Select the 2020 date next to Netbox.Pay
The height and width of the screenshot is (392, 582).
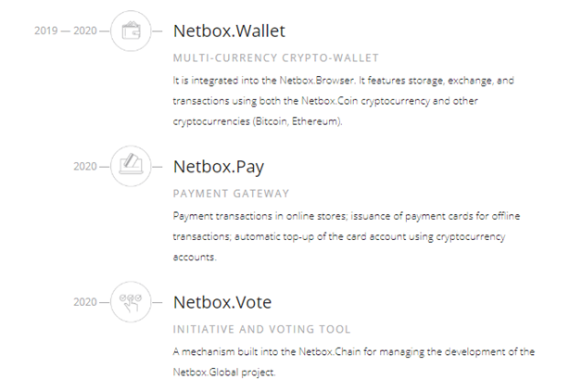pyautogui.click(x=85, y=166)
